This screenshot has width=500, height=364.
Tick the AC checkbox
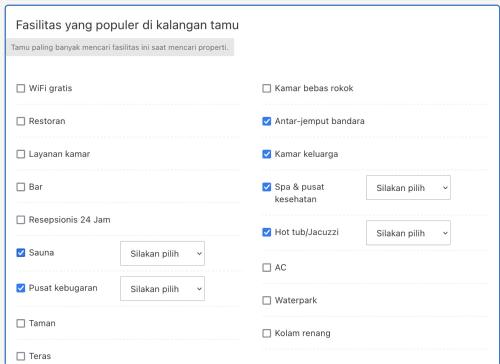click(267, 267)
